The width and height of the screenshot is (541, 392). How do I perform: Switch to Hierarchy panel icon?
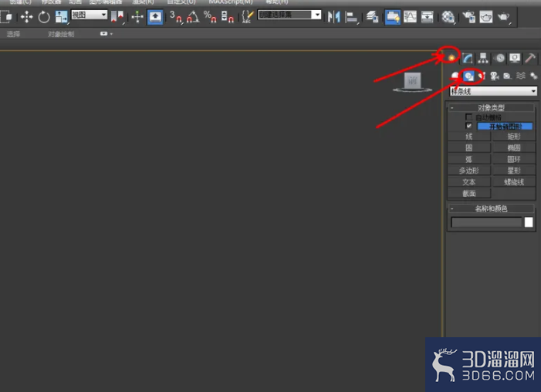[483, 58]
